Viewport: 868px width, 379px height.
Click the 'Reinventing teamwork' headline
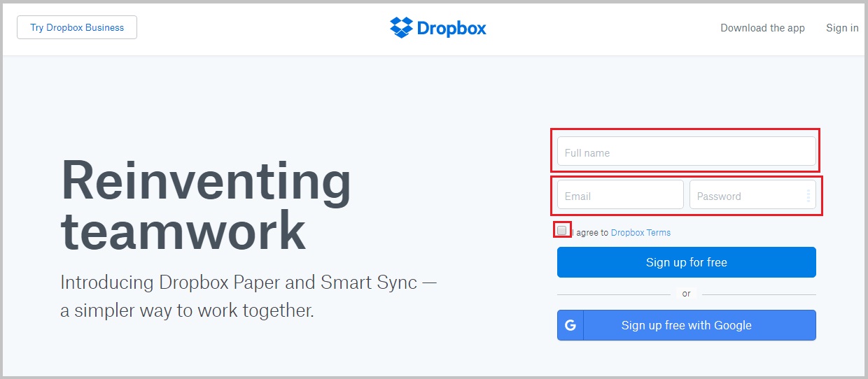tap(206, 205)
